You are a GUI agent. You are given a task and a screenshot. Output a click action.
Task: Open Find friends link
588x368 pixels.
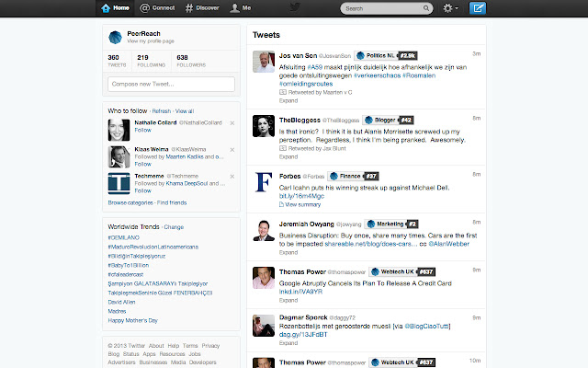(x=172, y=202)
